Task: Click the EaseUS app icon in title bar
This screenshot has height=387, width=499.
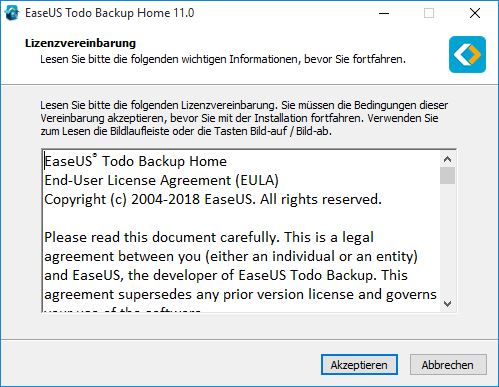Action: click(x=12, y=13)
